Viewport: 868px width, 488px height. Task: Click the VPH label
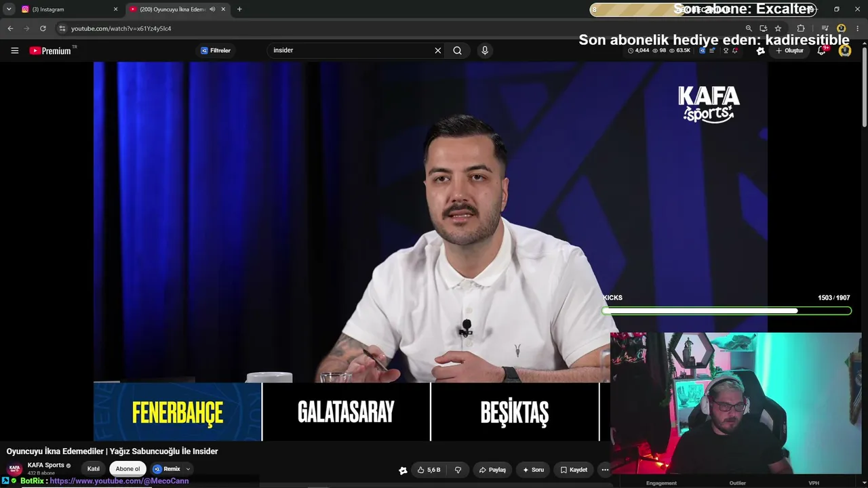coord(814,483)
